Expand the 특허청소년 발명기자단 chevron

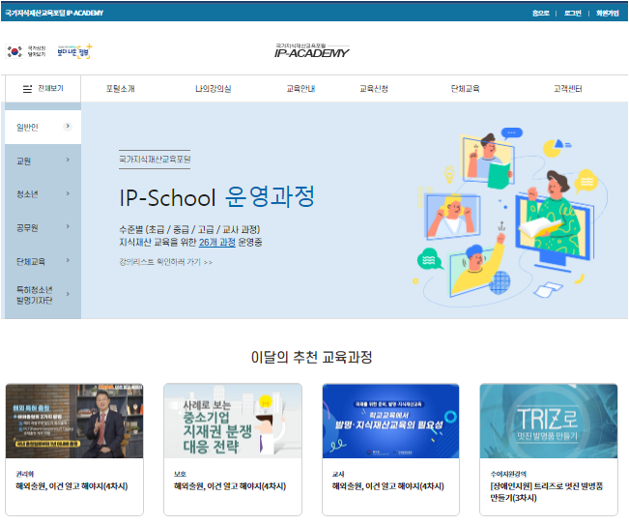68,294
